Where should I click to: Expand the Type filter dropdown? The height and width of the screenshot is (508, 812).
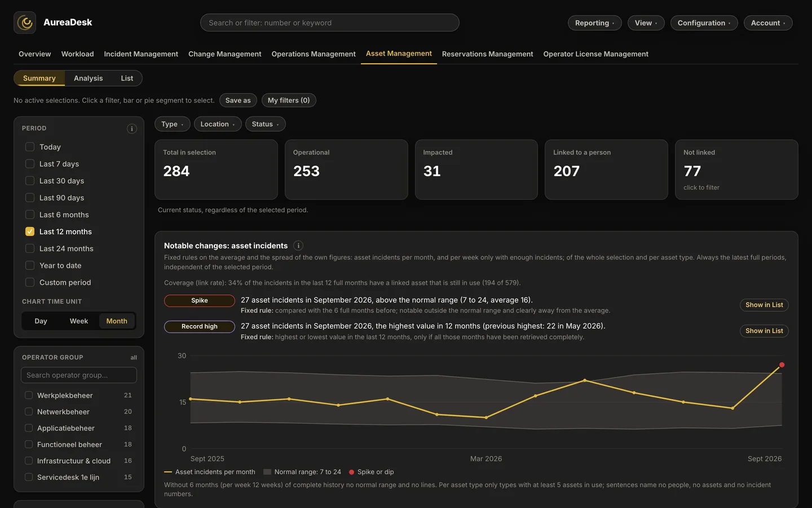pos(173,124)
